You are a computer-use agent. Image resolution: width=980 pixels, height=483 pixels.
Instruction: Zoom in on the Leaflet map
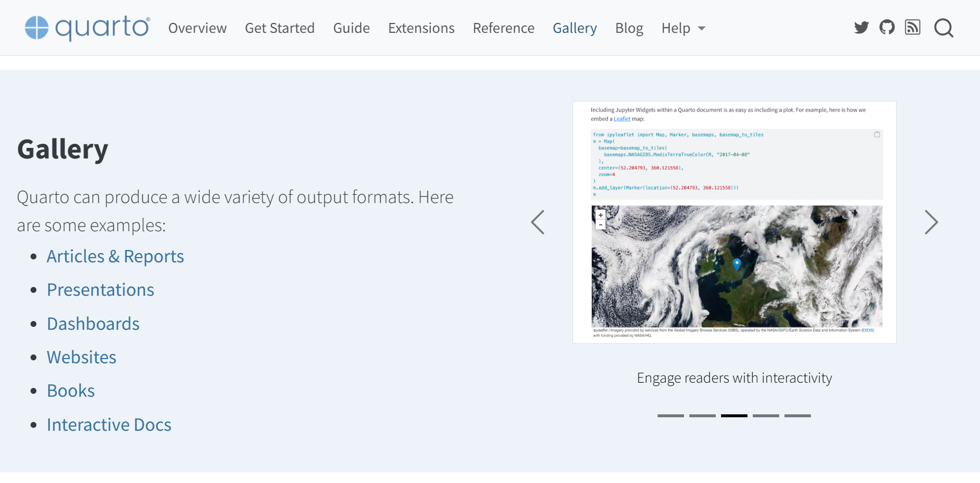click(600, 215)
